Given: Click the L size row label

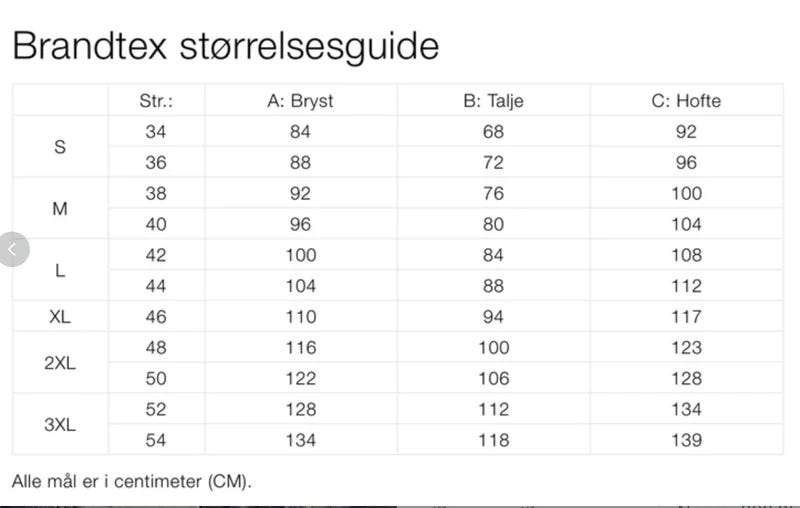Looking at the screenshot, I should click(60, 270).
